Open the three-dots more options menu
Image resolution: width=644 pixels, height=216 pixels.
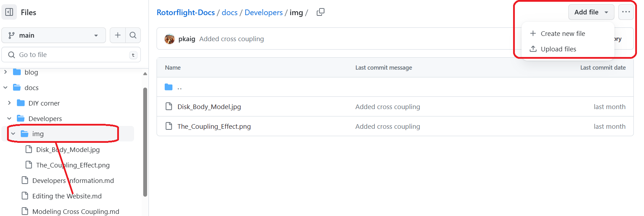tap(626, 12)
